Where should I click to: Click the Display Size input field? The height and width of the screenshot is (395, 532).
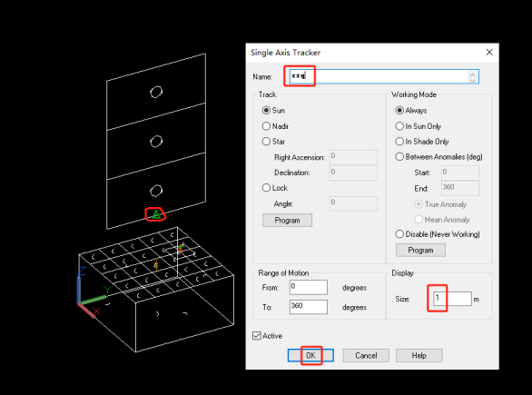click(x=452, y=299)
